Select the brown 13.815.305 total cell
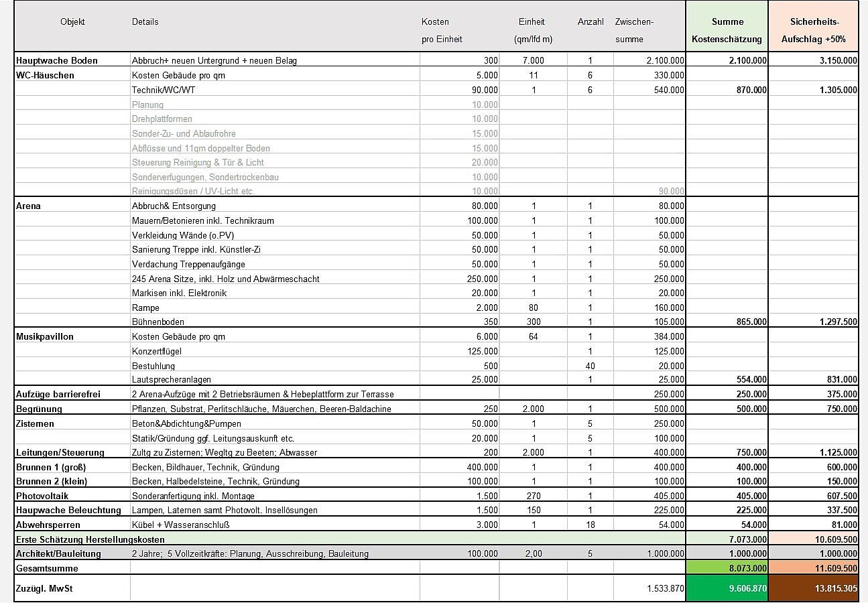Screen dimensions: 868x603 (813, 588)
